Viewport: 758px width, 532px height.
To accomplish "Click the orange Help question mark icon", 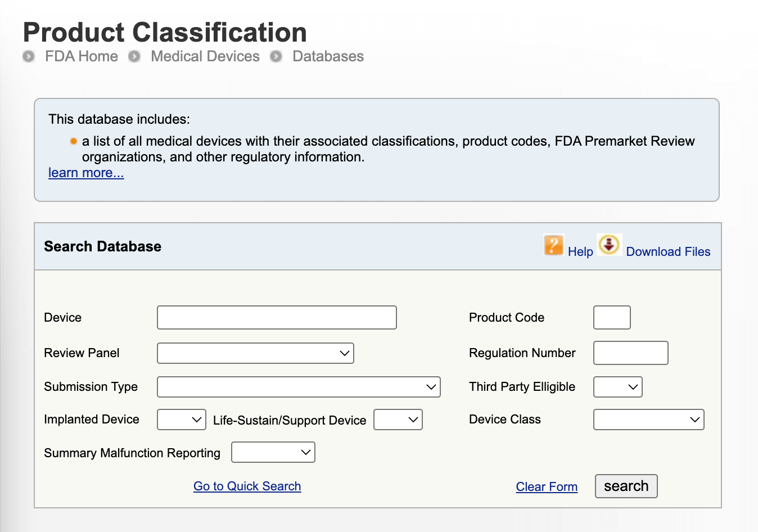I will tap(553, 245).
